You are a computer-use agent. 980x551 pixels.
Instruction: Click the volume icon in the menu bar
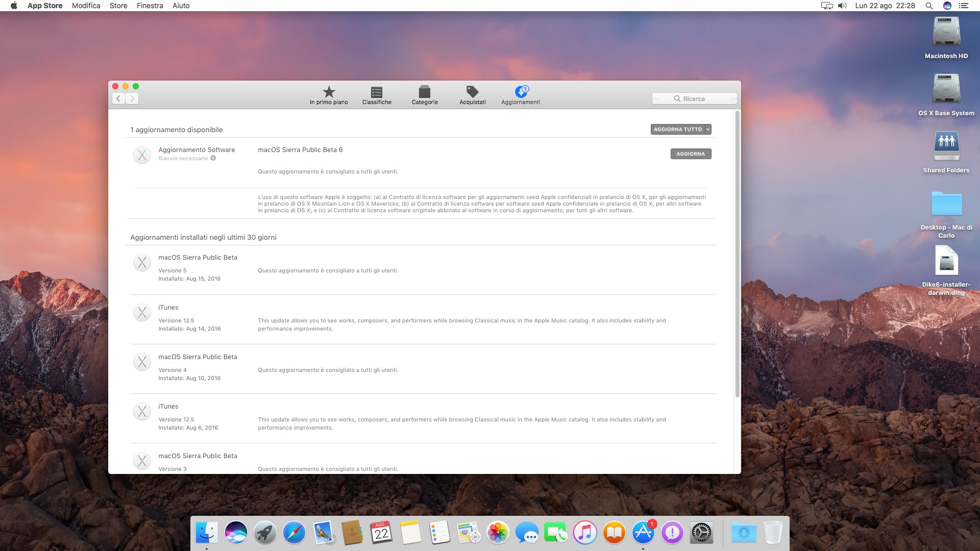coord(842,6)
